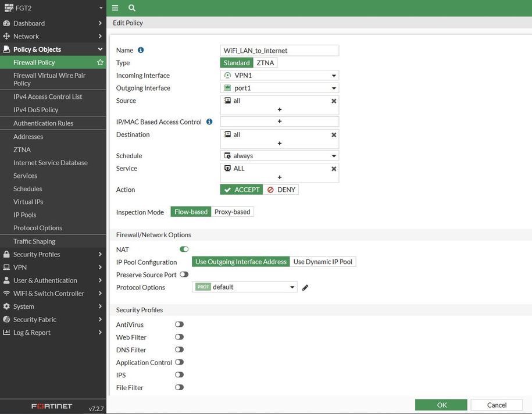The height and width of the screenshot is (414, 532).
Task: Select Proxy-based inspection mode
Action: pos(233,212)
